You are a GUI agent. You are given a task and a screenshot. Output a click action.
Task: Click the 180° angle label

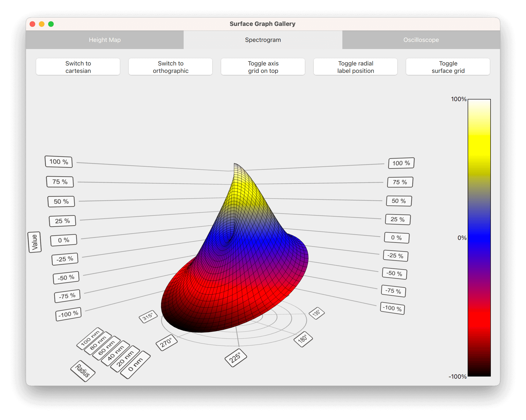(x=303, y=339)
